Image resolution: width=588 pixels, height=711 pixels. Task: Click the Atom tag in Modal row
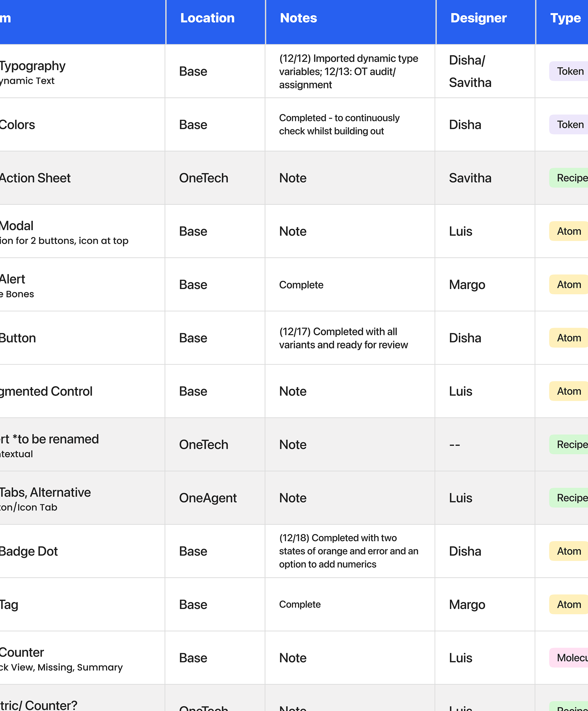pyautogui.click(x=569, y=231)
